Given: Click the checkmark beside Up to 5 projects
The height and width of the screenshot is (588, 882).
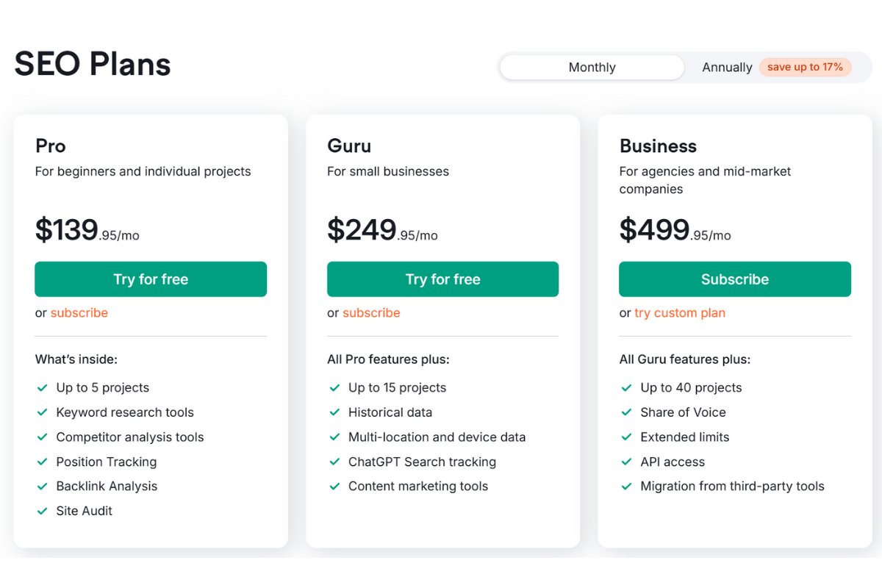Looking at the screenshot, I should pos(42,387).
